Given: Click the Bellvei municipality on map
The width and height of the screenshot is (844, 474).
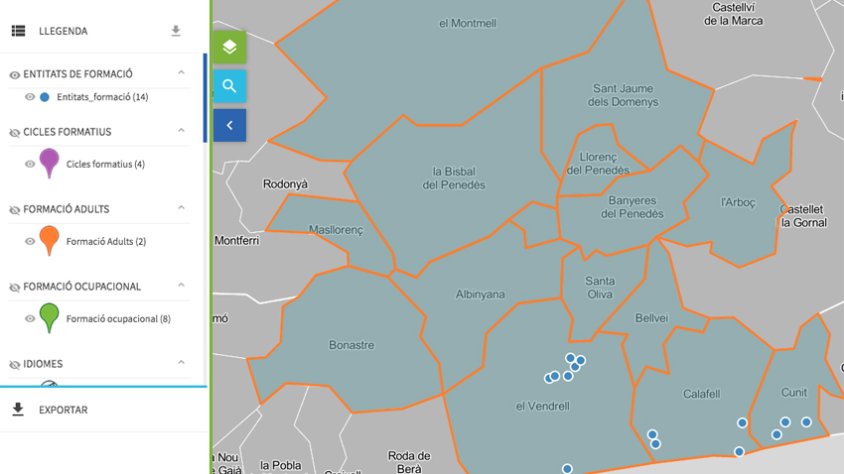Looking at the screenshot, I should (651, 318).
